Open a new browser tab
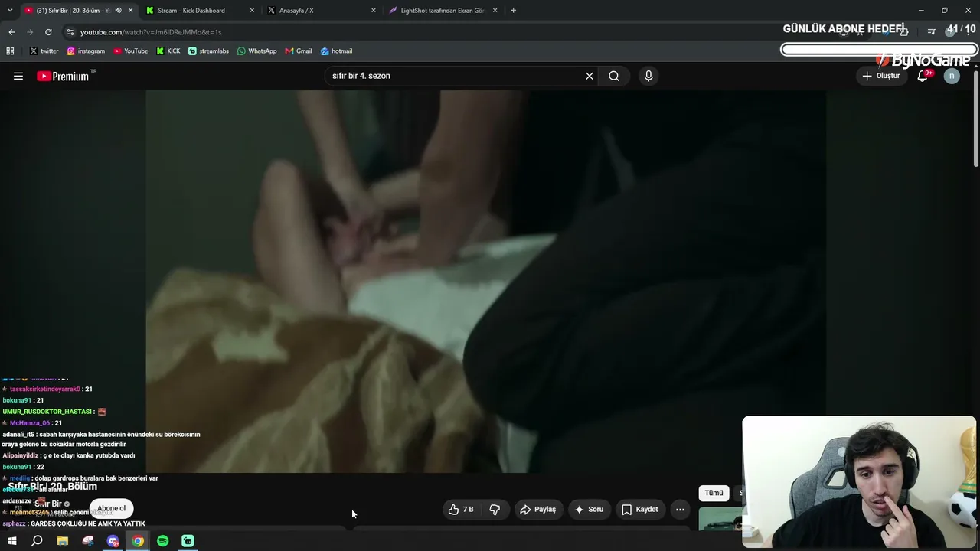Viewport: 980px width, 551px height. point(513,11)
